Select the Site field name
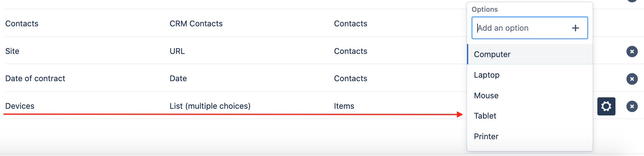This screenshot has width=644, height=156. 12,51
